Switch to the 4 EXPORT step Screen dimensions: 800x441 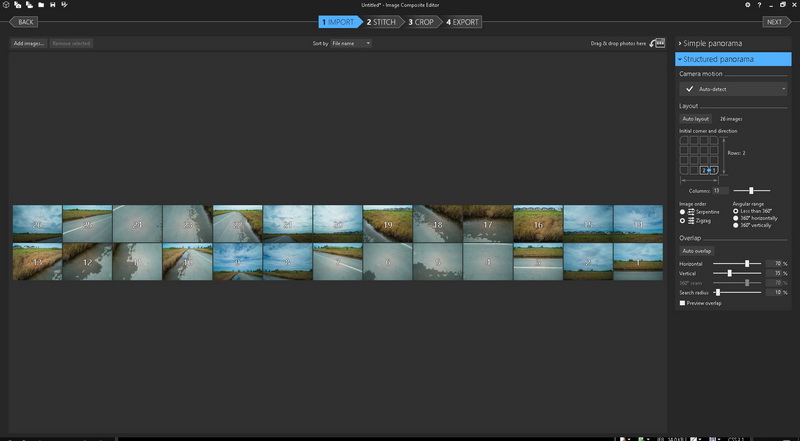click(463, 21)
